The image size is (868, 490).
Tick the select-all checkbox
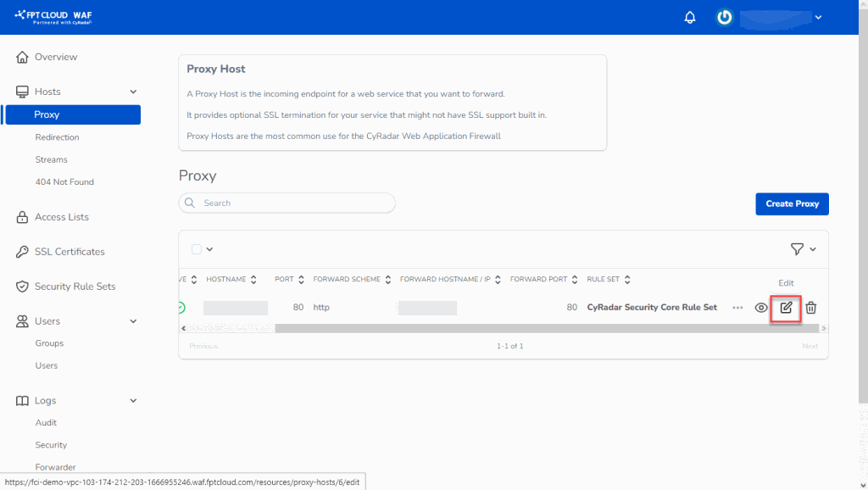197,249
